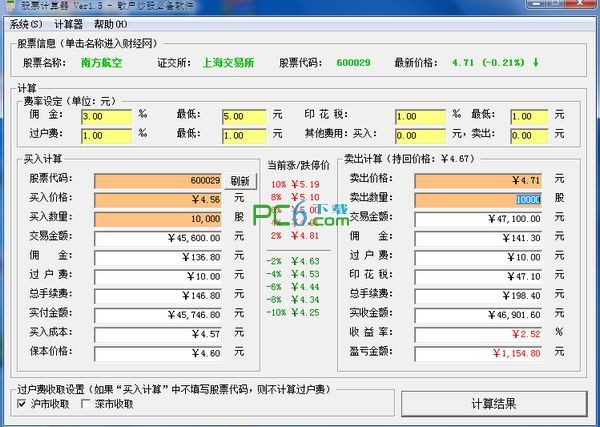600x427 pixels.
Task: Open the 计算器 menu
Action: pyautogui.click(x=68, y=24)
